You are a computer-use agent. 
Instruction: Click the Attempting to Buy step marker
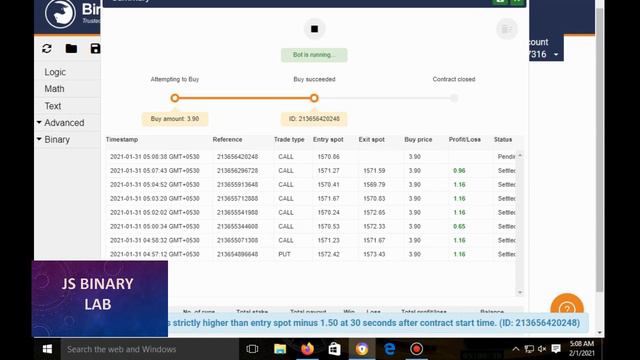click(175, 98)
